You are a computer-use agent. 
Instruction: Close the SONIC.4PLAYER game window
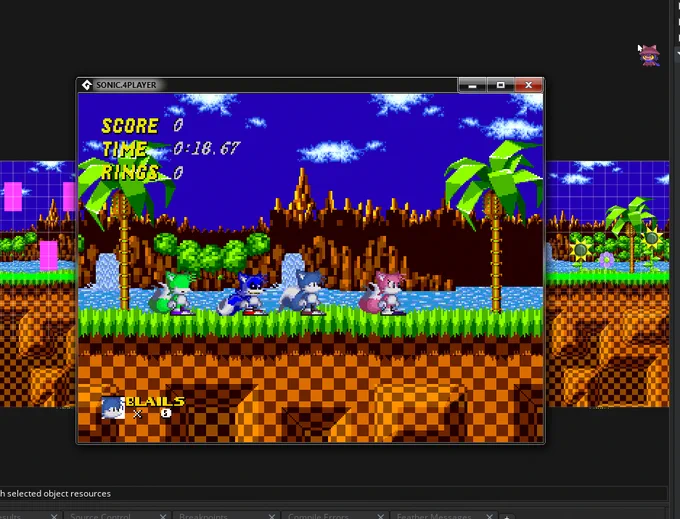tap(528, 85)
